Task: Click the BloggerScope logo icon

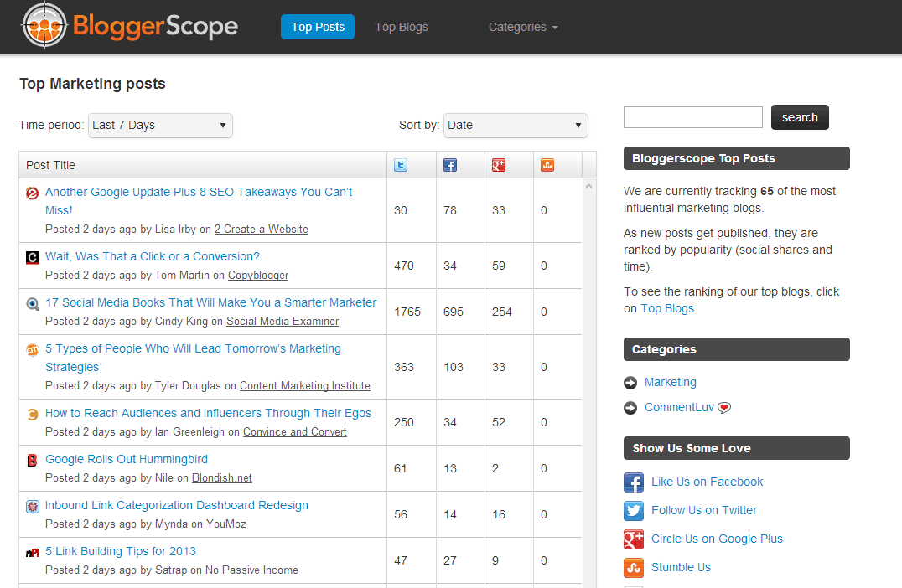Action: (44, 25)
